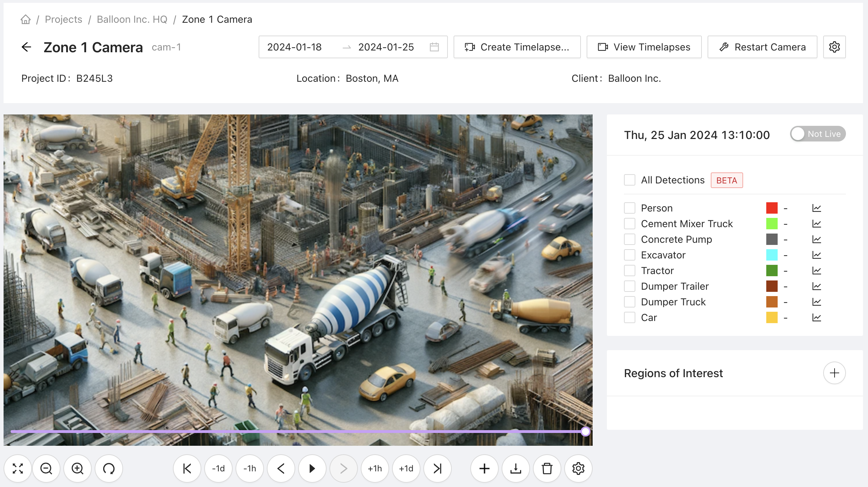Jump to the first frame

tap(187, 469)
